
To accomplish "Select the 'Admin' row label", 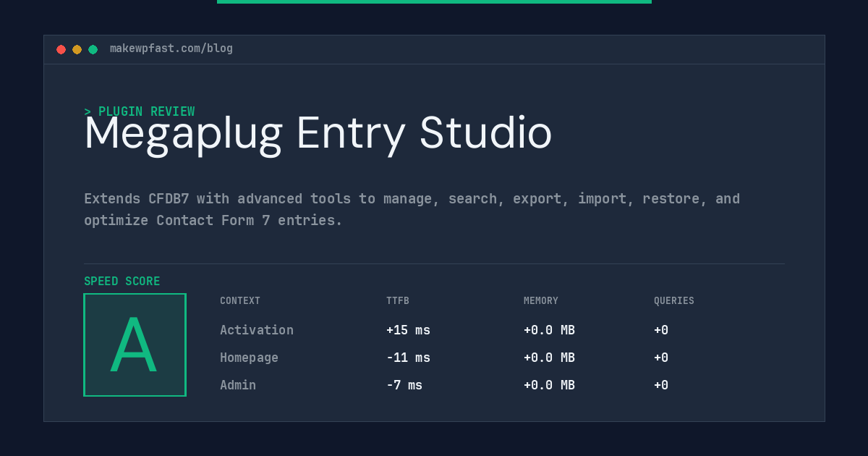I will pyautogui.click(x=238, y=385).
